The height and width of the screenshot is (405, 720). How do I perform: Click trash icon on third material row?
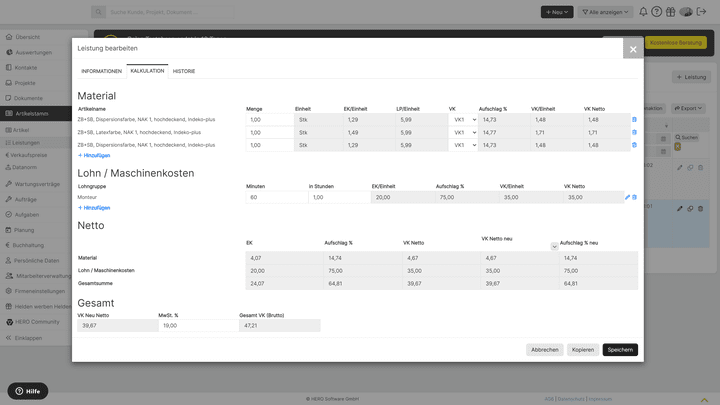pyautogui.click(x=633, y=145)
